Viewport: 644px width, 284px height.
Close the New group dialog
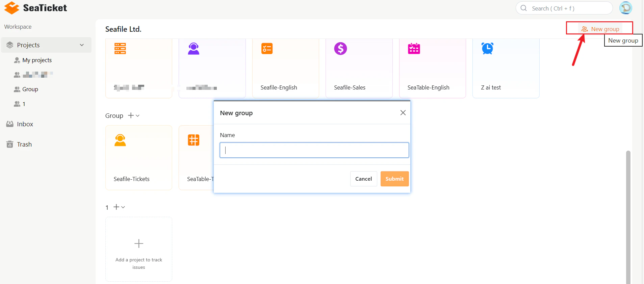(x=403, y=113)
